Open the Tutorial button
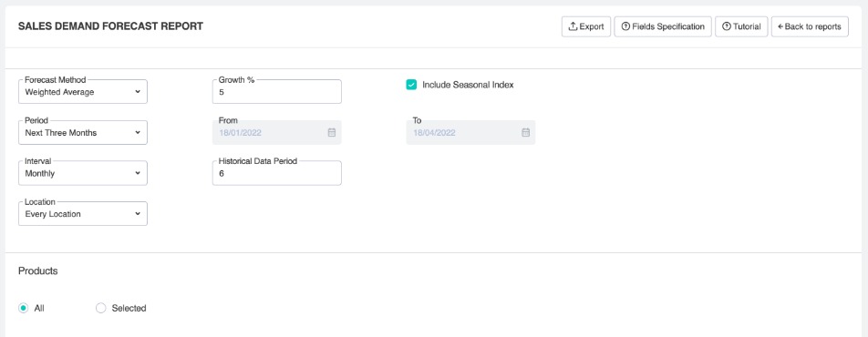The image size is (868, 337). [x=742, y=26]
